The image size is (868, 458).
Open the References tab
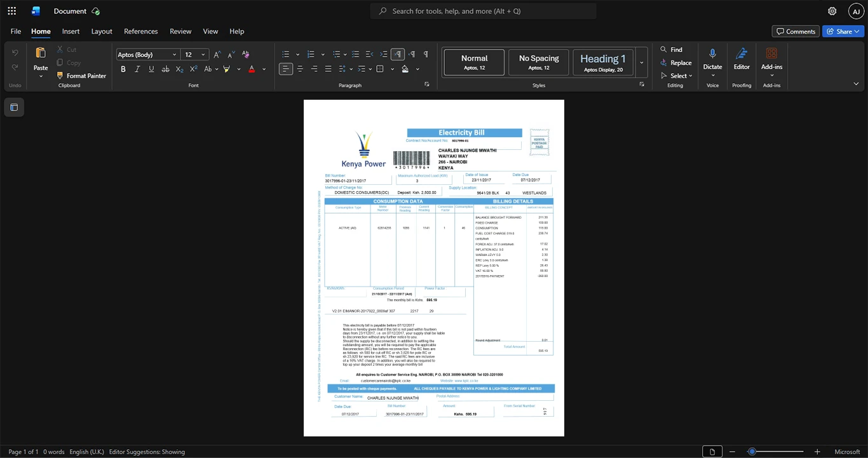point(140,31)
